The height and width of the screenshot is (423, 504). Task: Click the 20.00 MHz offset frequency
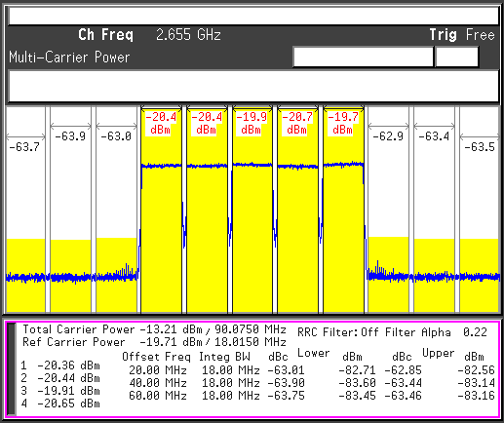[158, 370]
